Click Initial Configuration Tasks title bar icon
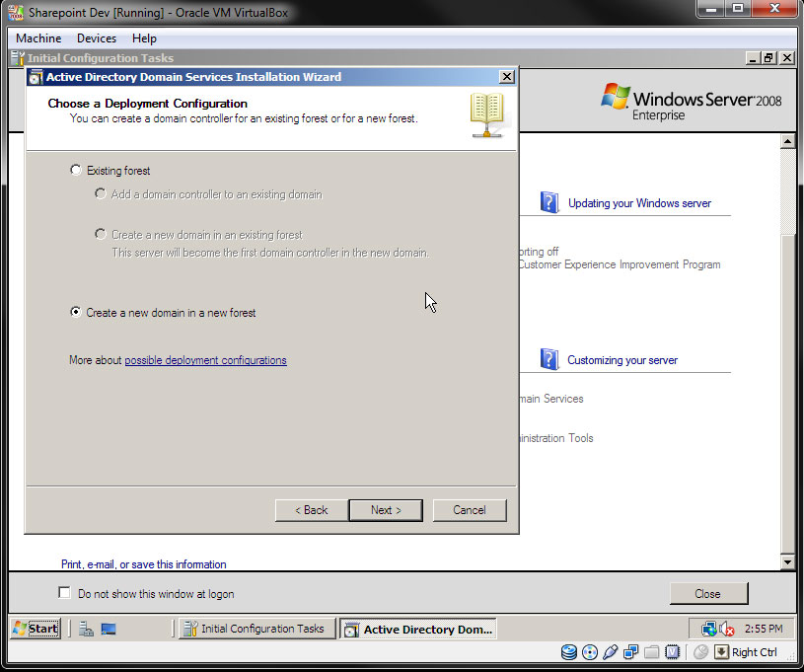Screen dimensions: 804x672 point(18,58)
